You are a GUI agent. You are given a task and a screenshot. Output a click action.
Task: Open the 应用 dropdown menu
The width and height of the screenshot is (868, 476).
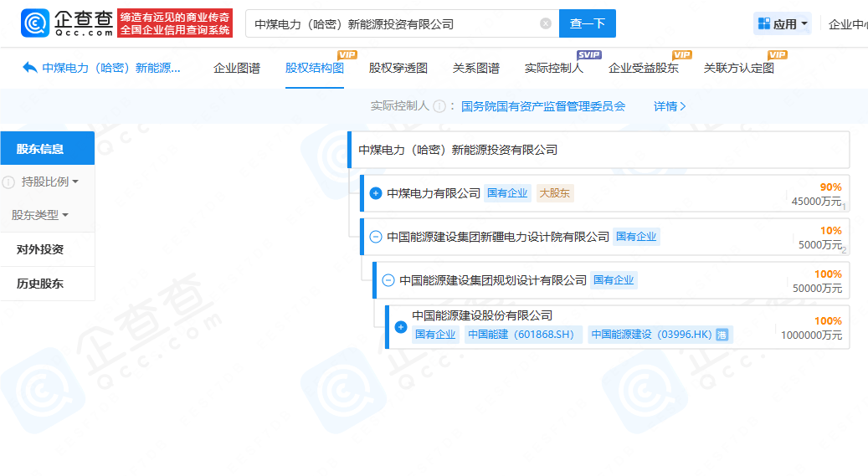point(783,23)
